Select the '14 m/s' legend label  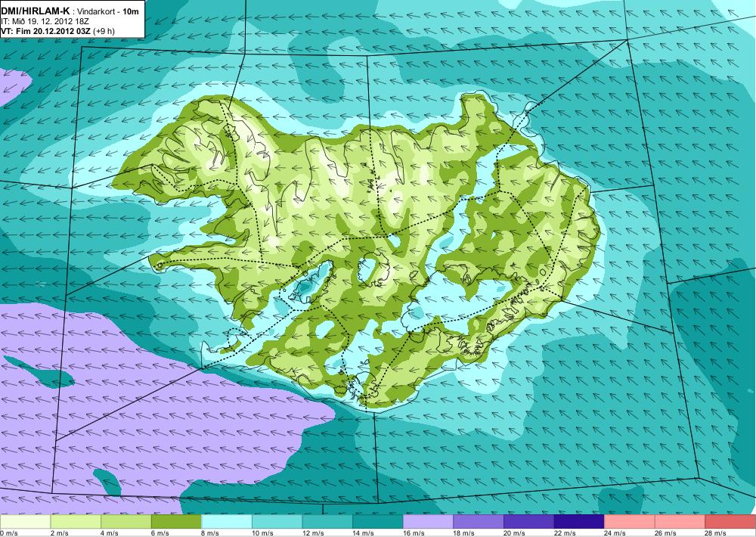click(x=364, y=533)
